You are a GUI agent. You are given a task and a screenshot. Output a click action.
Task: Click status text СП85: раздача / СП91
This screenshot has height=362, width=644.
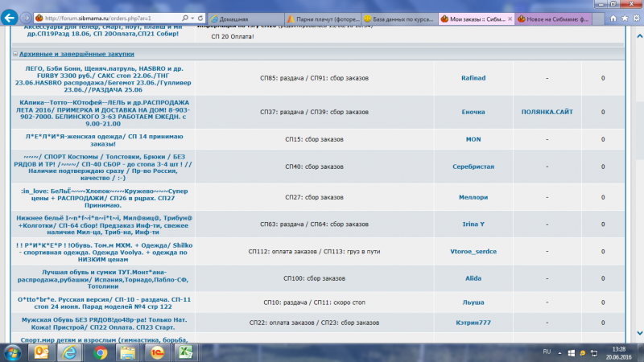(x=314, y=78)
